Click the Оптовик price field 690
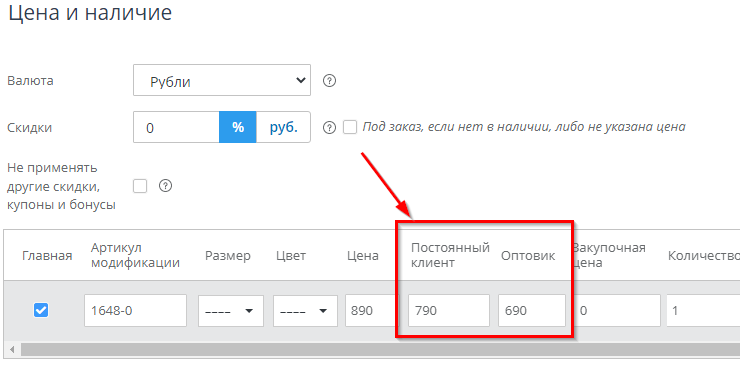740x373 pixels. 532,311
